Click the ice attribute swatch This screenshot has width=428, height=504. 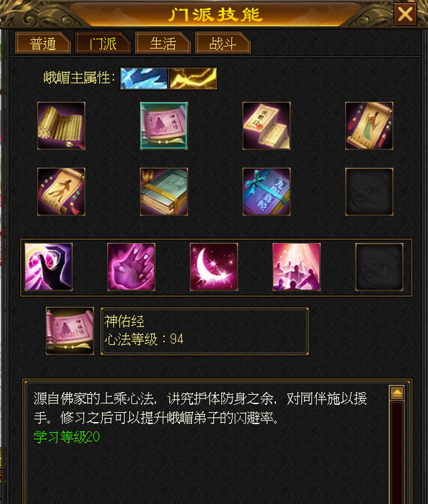[x=144, y=78]
